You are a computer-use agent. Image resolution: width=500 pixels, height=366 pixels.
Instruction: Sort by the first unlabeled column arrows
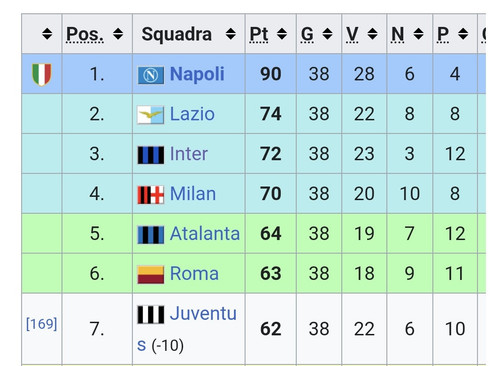coord(47,34)
